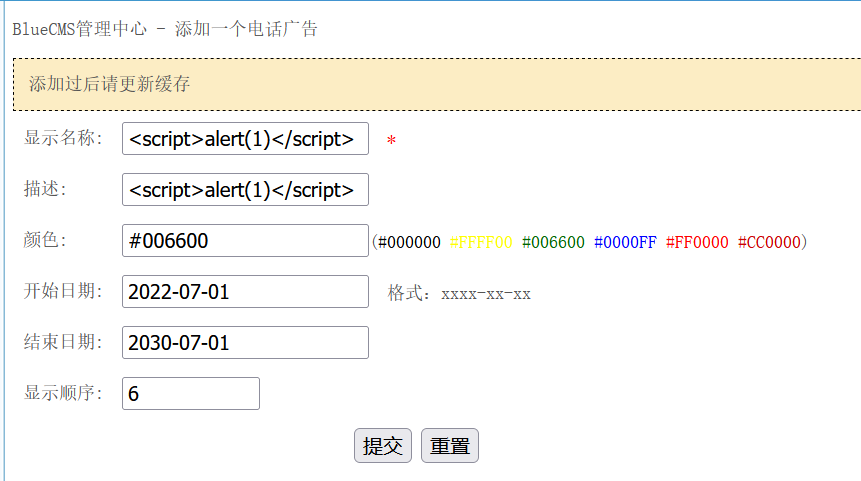The height and width of the screenshot is (481, 861).
Task: Click the 结束日期 field with 2030-07-01
Action: 245,343
